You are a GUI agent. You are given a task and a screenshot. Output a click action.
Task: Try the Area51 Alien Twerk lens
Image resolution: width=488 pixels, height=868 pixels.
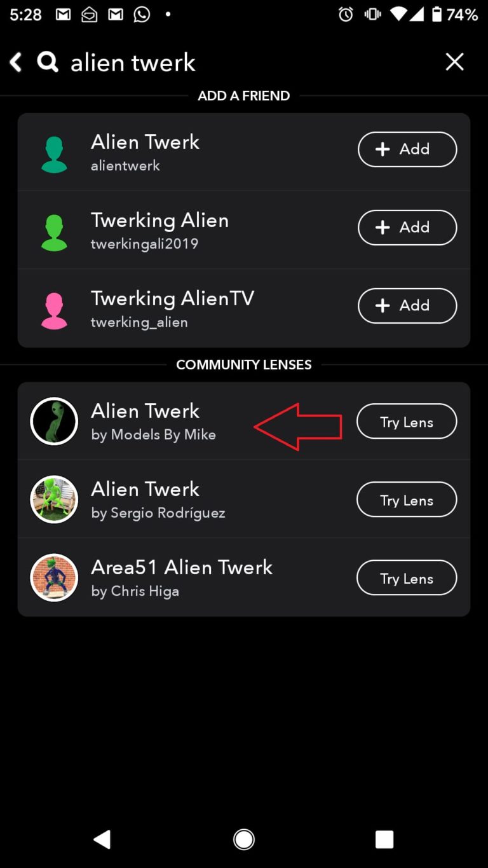pos(407,578)
